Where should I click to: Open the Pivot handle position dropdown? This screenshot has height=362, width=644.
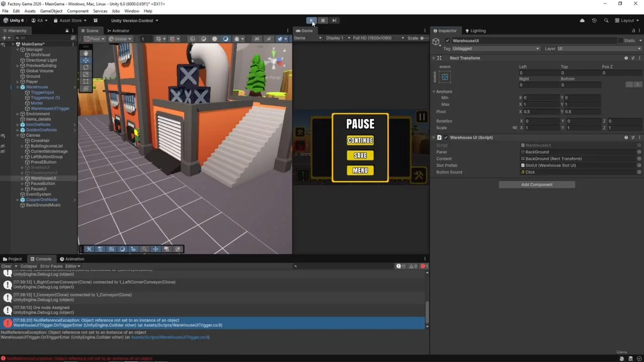coord(94,39)
